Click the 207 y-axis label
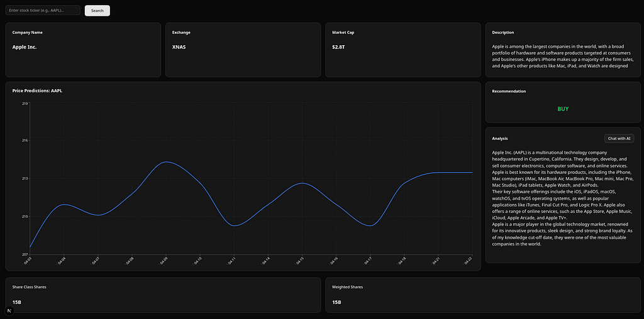The height and width of the screenshot is (319, 644). click(25, 254)
